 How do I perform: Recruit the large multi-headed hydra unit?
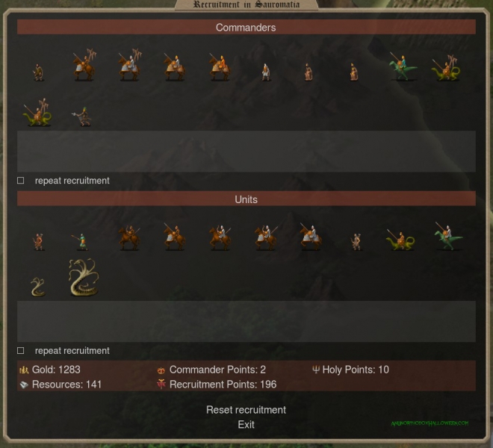[x=84, y=278]
